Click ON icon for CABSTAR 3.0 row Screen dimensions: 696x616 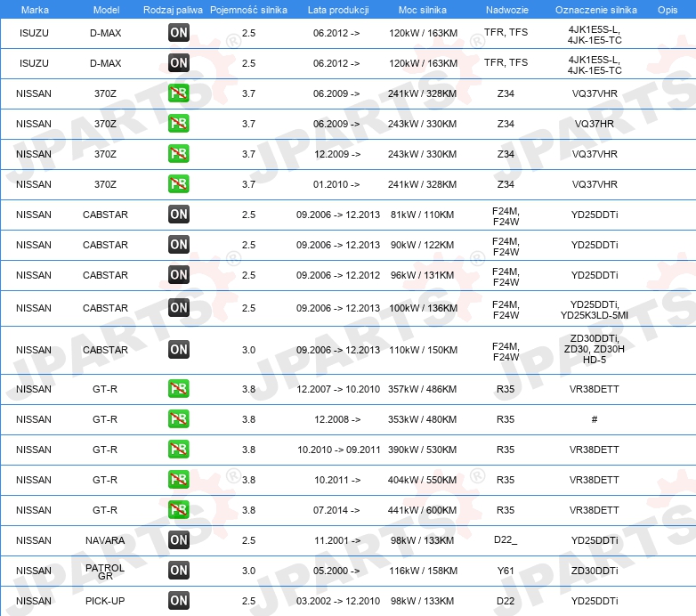coord(178,350)
